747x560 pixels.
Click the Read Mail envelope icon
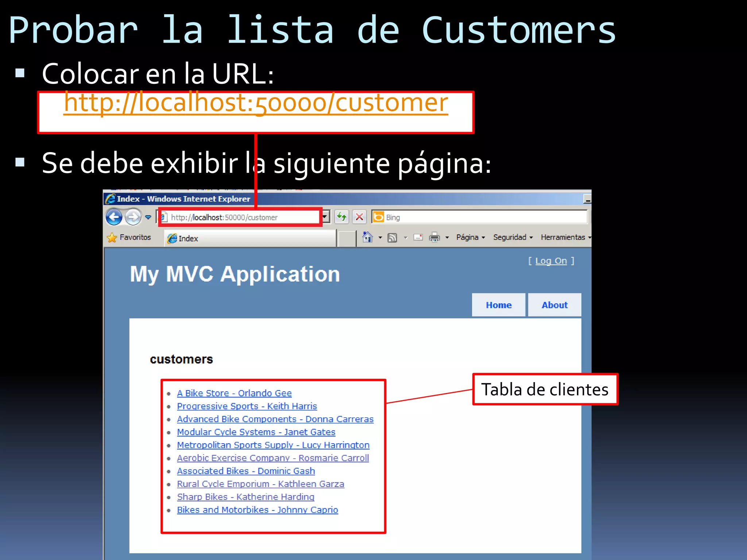click(x=418, y=237)
